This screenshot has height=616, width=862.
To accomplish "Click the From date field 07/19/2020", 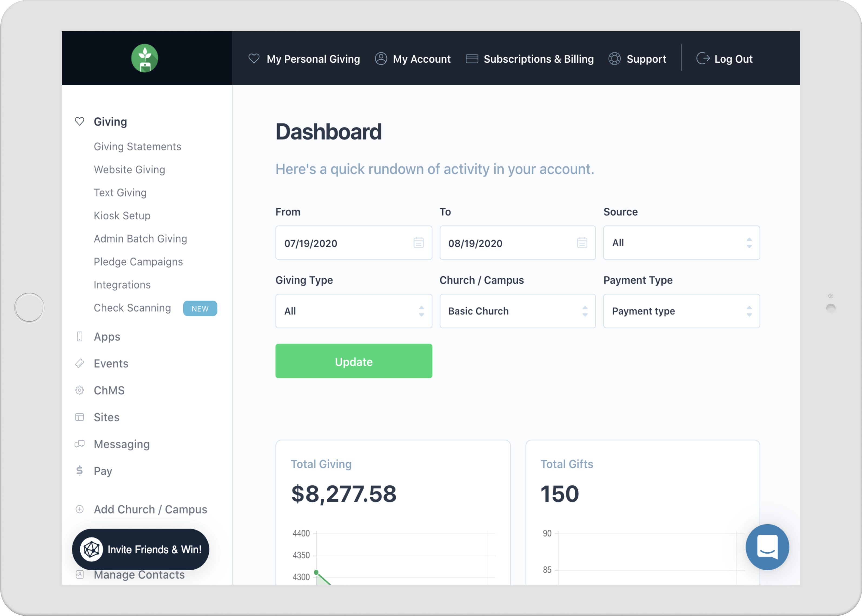I will point(354,243).
